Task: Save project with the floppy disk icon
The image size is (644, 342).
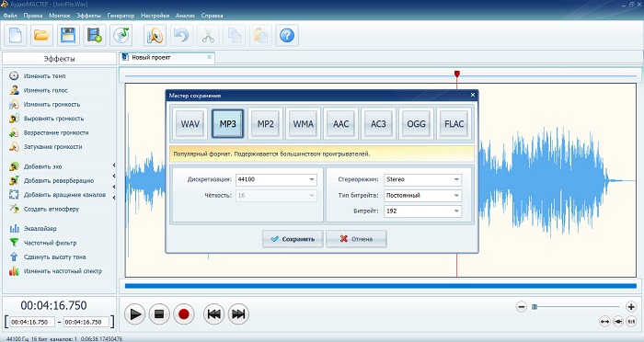Action: point(68,35)
